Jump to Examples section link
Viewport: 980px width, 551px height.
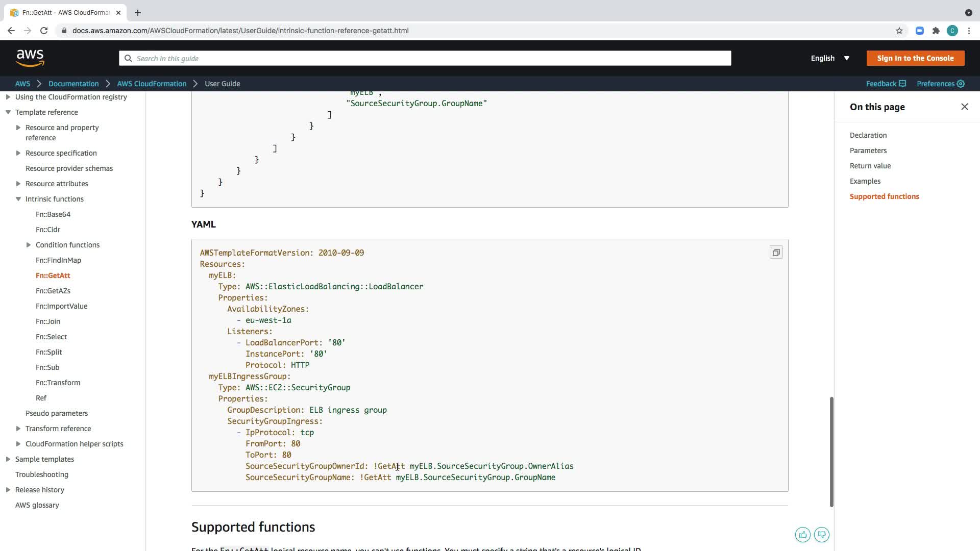pos(865,181)
